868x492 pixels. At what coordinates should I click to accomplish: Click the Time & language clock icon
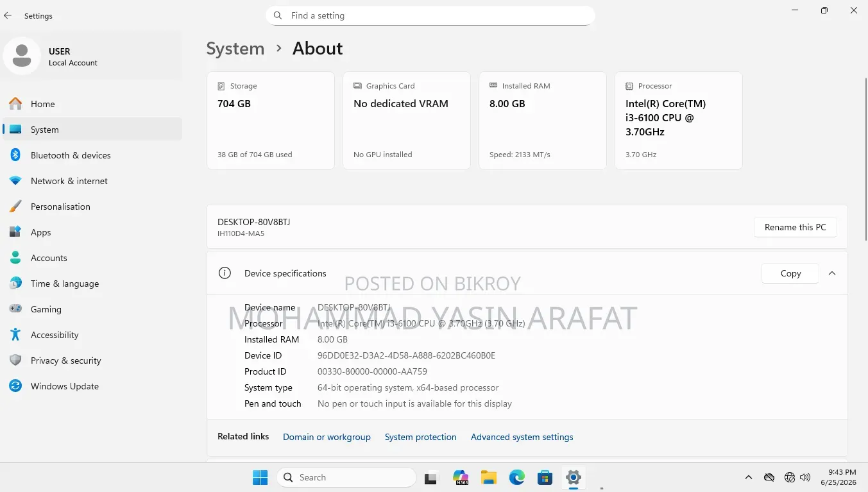[15, 284]
